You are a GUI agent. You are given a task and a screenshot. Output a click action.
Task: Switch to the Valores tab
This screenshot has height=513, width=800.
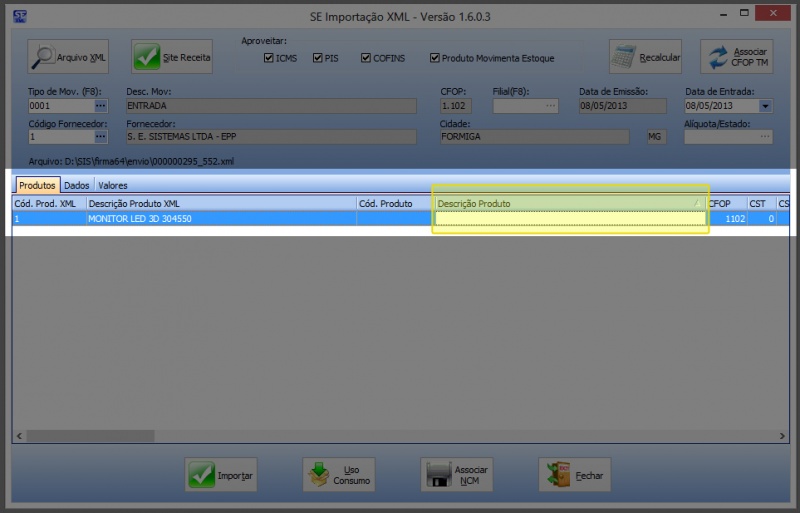click(x=112, y=185)
